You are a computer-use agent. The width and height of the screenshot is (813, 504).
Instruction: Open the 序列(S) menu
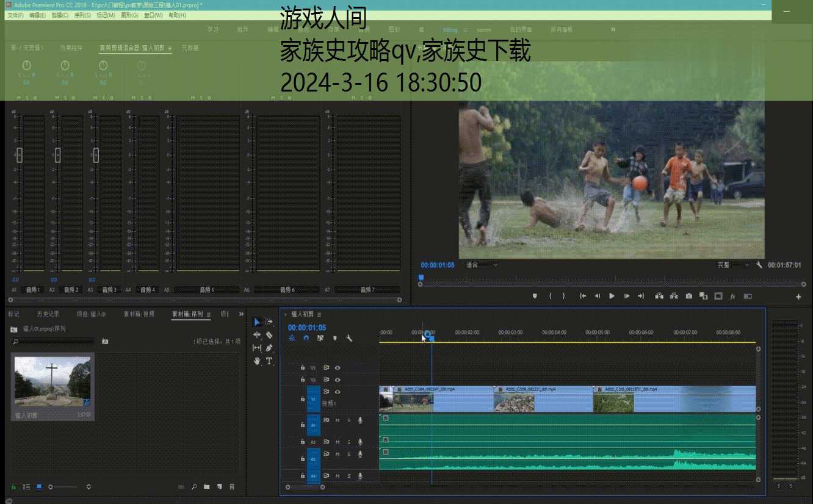click(82, 15)
